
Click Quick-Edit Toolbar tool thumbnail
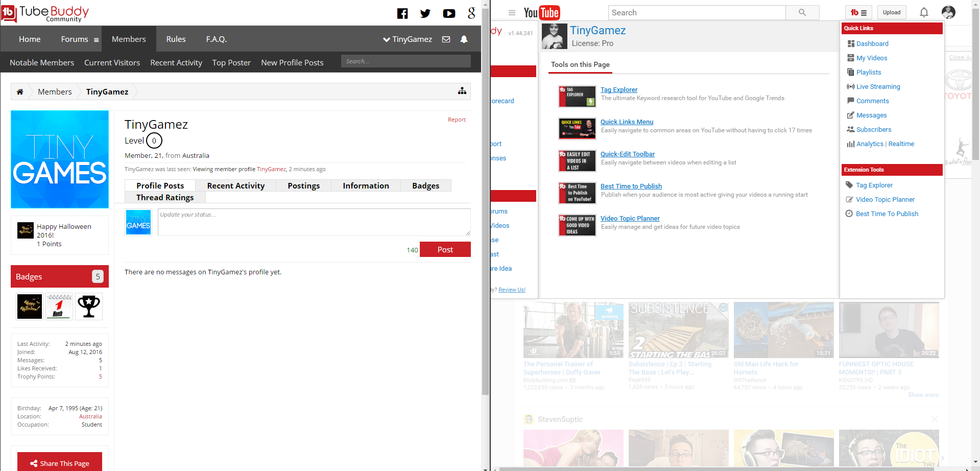[577, 161]
